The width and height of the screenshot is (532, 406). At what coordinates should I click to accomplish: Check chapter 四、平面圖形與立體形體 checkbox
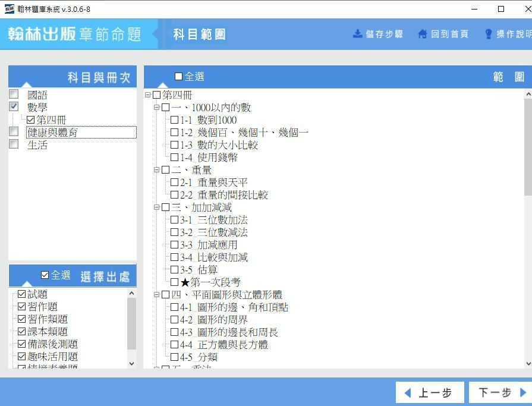(166, 294)
